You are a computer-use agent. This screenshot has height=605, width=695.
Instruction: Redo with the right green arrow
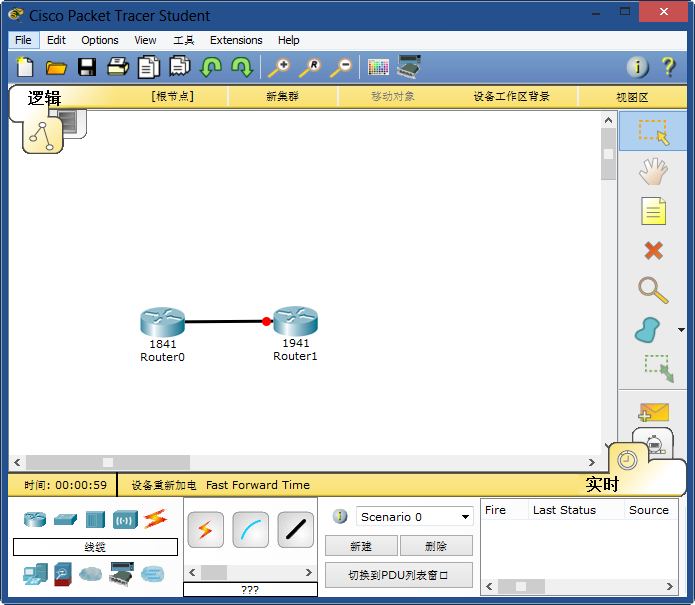[x=242, y=67]
